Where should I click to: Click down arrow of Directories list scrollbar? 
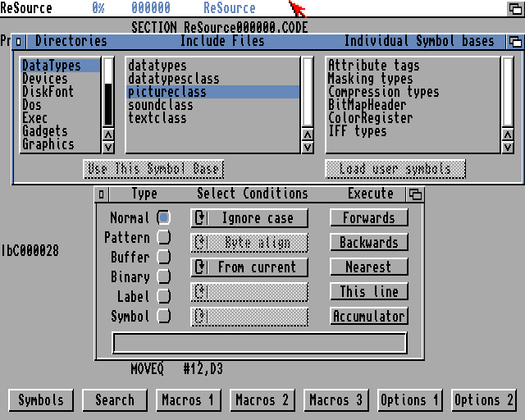coord(108,147)
